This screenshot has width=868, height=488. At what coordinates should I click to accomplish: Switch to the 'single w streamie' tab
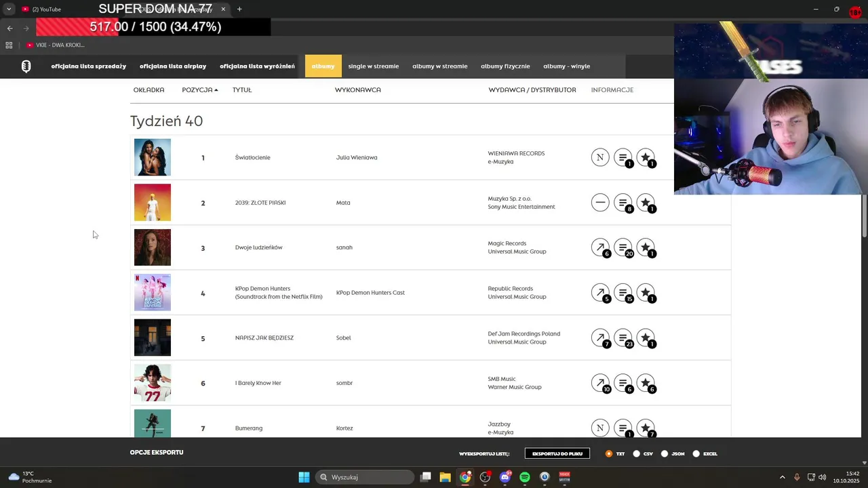coord(374,66)
